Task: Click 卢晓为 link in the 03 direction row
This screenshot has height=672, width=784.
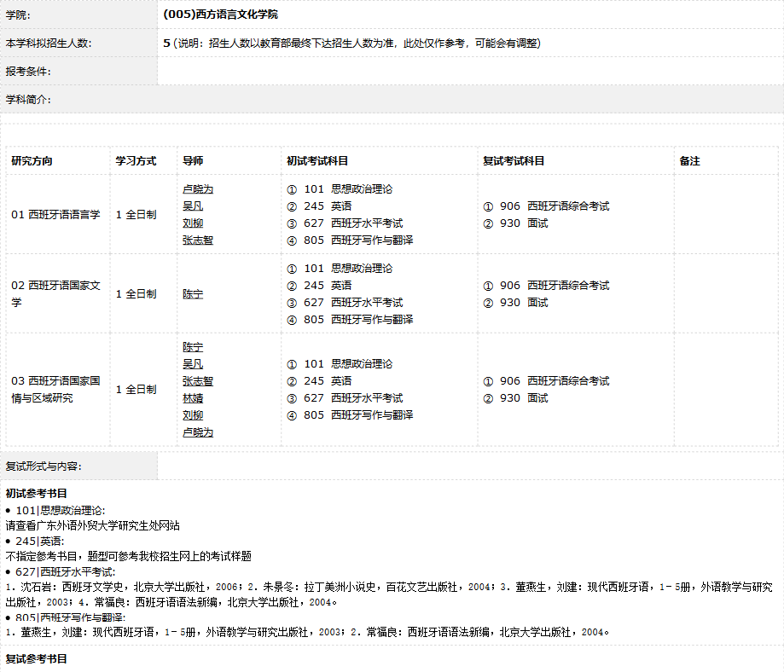Action: tap(197, 432)
